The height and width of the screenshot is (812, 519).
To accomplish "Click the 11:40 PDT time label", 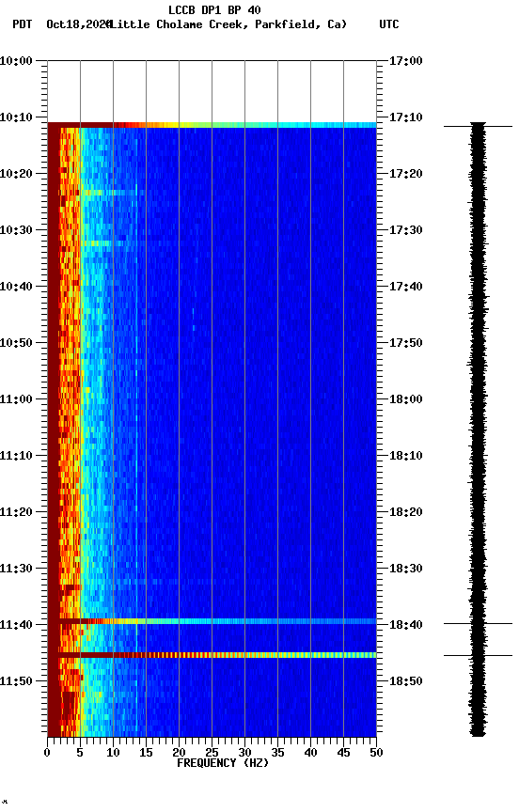I will click(16, 626).
